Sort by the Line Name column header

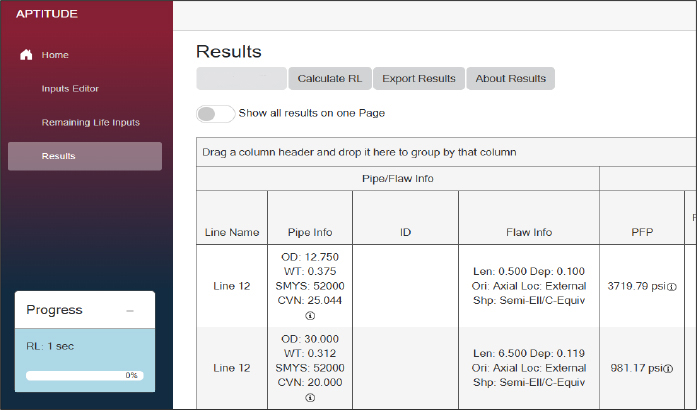point(231,232)
